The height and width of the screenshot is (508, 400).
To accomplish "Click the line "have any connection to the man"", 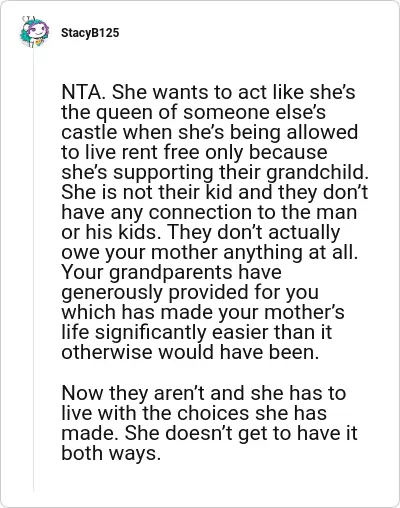I will click(209, 212).
